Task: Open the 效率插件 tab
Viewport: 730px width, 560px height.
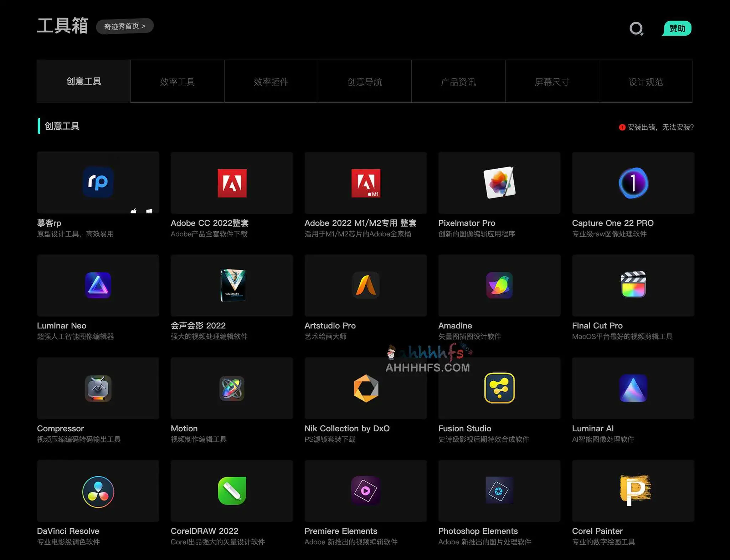Action: point(271,82)
